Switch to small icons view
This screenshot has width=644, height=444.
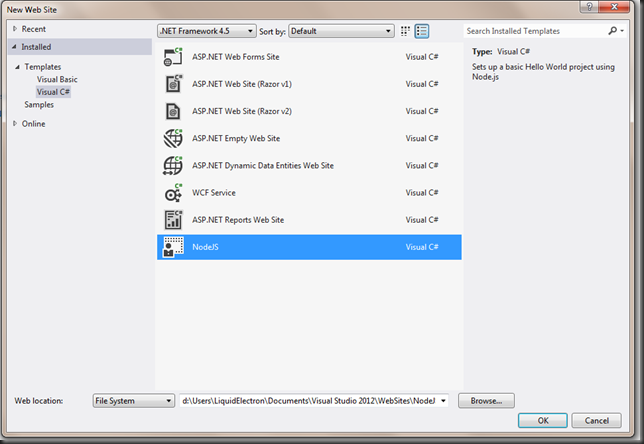point(406,31)
